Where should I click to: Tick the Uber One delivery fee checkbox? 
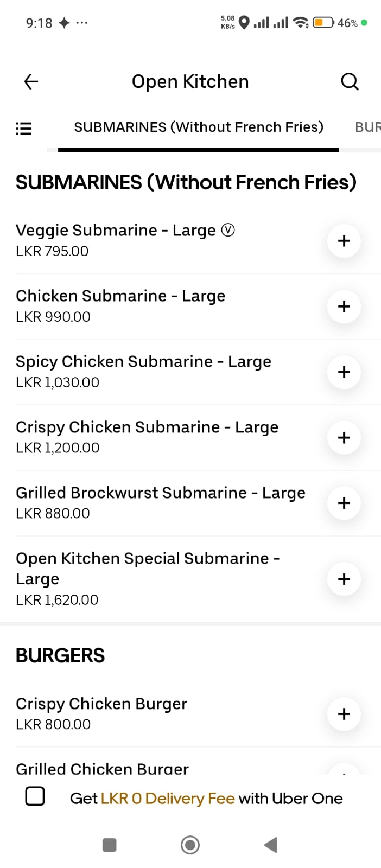pos(35,796)
